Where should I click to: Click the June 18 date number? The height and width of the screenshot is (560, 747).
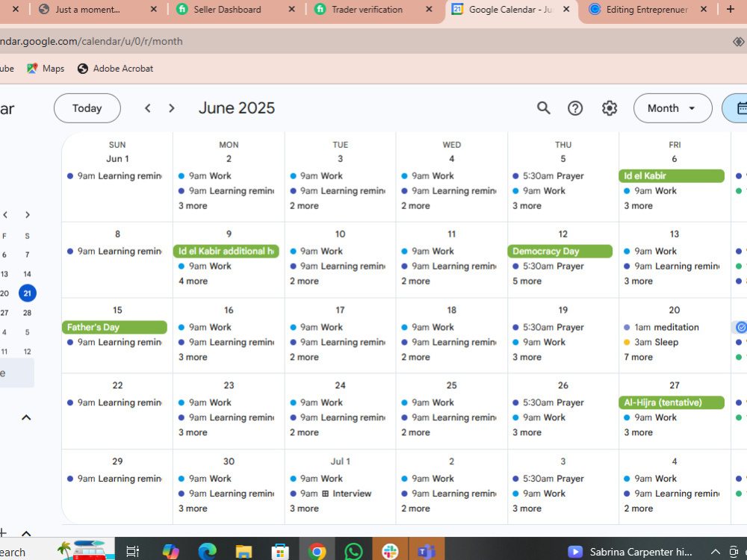tap(452, 310)
